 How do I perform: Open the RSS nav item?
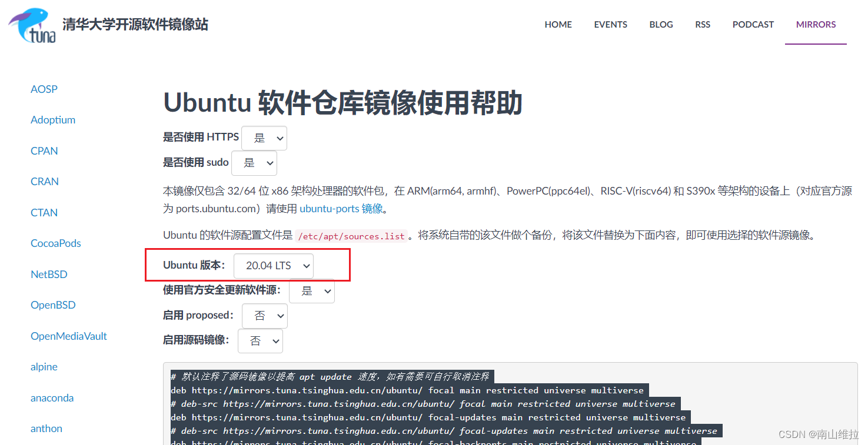point(703,25)
